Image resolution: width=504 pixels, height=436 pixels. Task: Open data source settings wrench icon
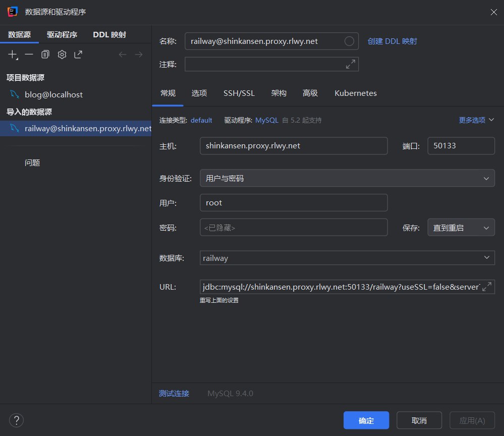point(62,54)
